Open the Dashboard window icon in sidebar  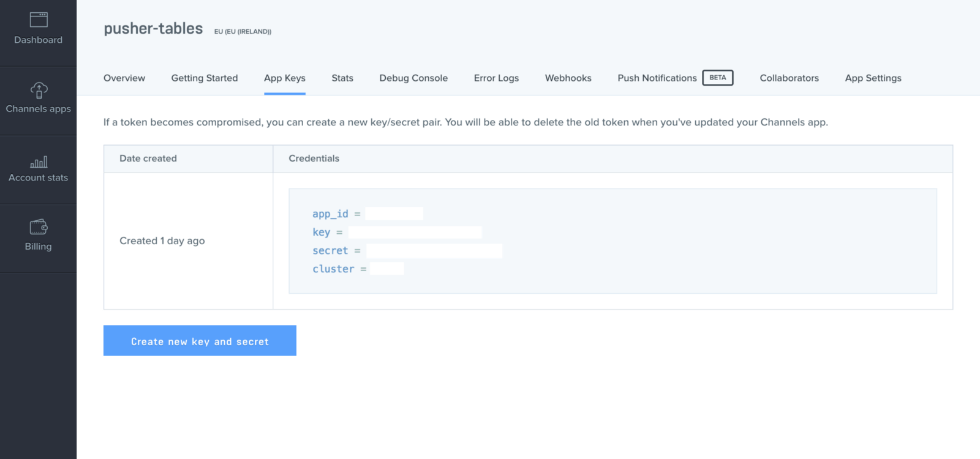click(x=39, y=20)
